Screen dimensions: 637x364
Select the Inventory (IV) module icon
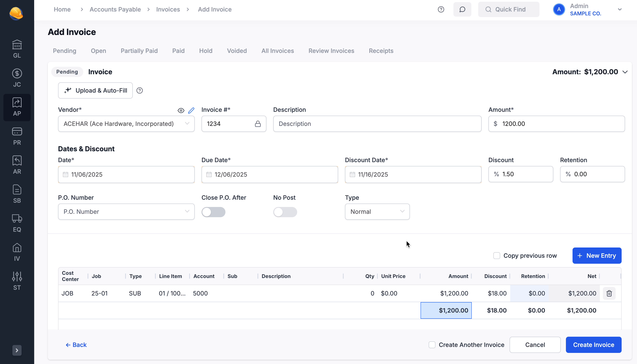coord(17,252)
